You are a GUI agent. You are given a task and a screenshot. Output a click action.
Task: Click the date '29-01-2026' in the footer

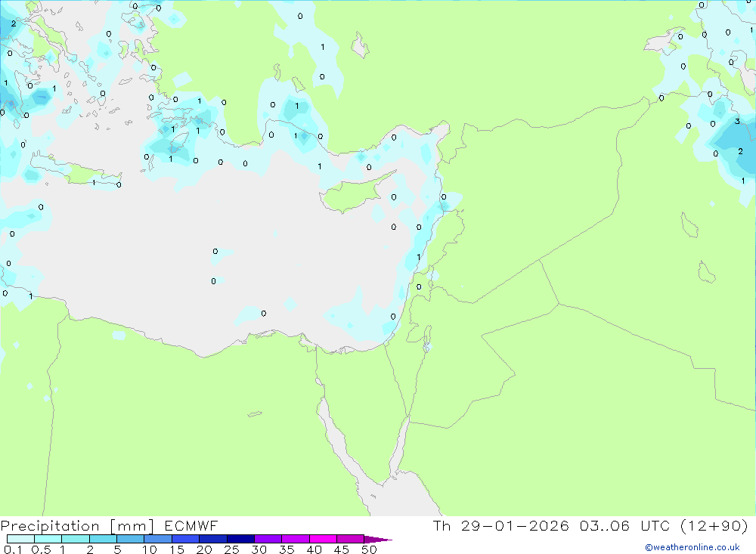[515, 525]
